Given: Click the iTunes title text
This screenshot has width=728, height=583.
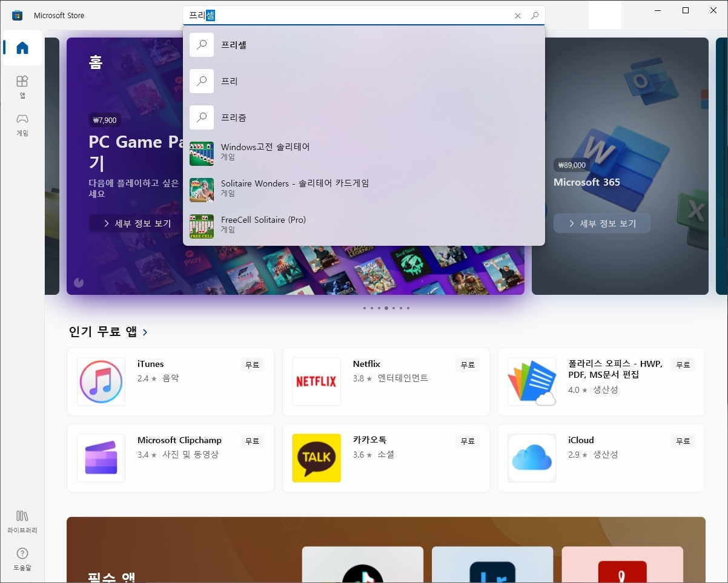Looking at the screenshot, I should (151, 364).
